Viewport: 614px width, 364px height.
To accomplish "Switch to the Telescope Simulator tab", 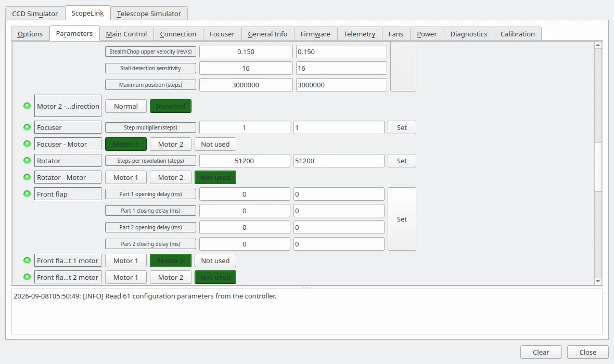I will tap(149, 14).
